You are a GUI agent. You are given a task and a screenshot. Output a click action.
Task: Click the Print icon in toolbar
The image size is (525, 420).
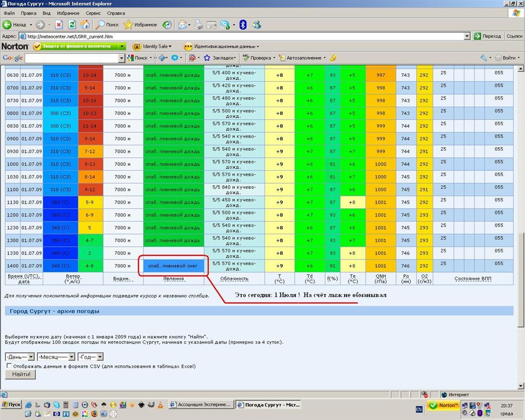[199, 24]
